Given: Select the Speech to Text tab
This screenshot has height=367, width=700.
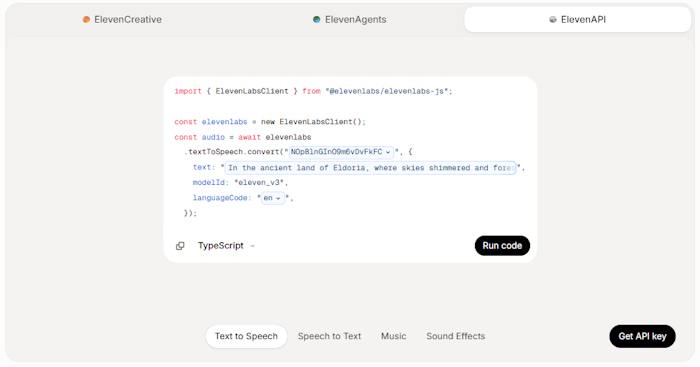Looking at the screenshot, I should click(329, 336).
